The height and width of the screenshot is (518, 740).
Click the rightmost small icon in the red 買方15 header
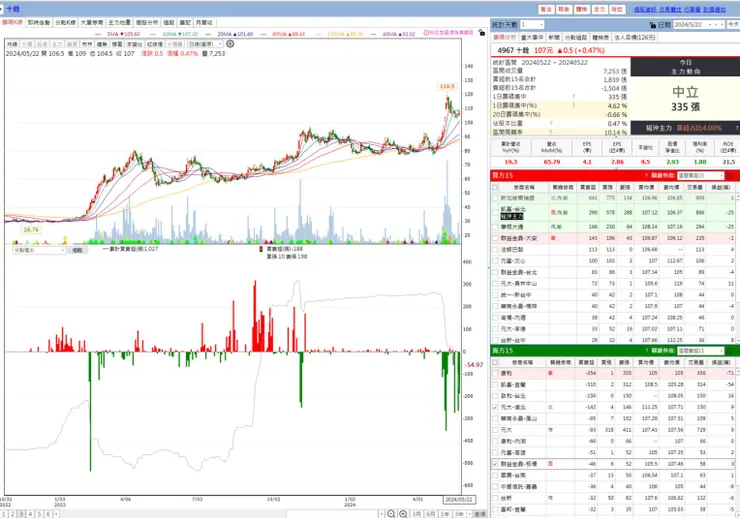737,175
